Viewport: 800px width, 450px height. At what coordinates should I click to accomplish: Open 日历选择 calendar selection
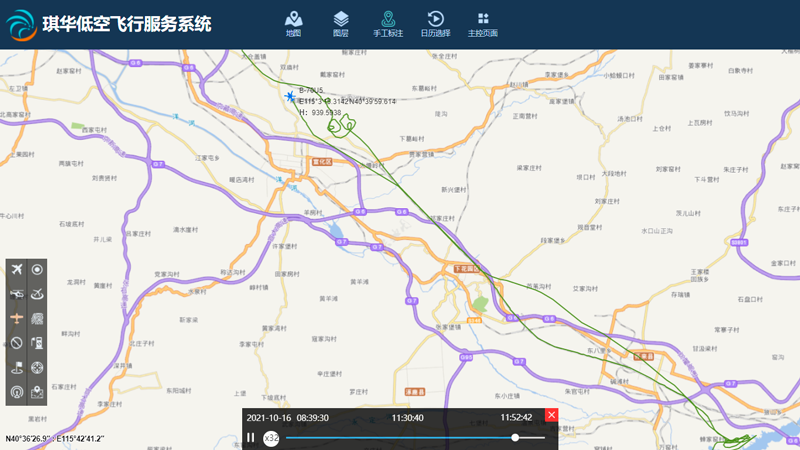[x=435, y=23]
